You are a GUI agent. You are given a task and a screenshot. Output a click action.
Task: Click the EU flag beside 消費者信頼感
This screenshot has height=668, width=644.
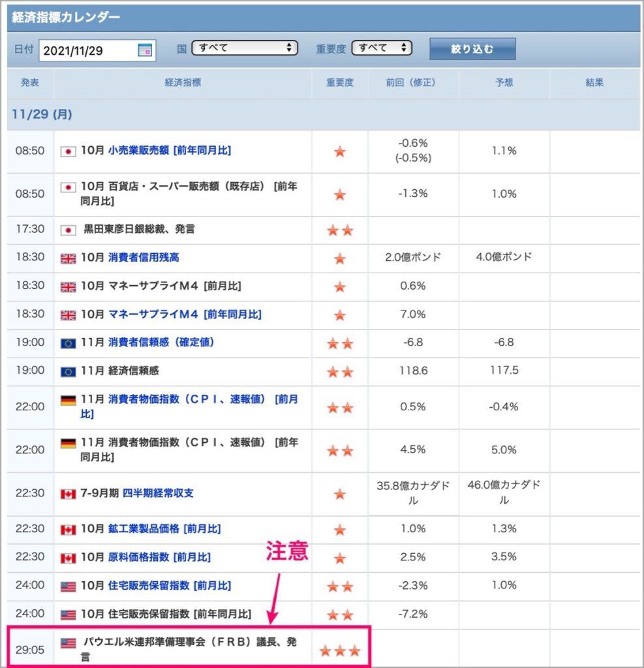(x=69, y=343)
